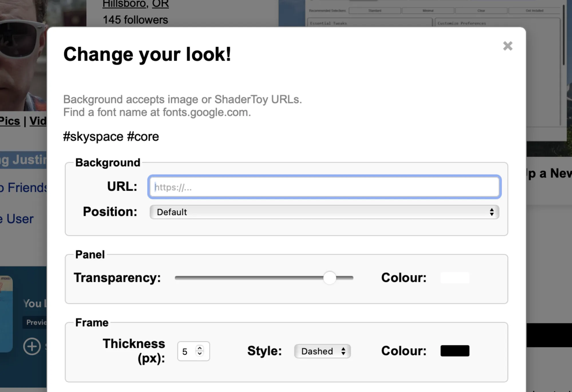Select the Essential Tweaks section
This screenshot has width=572, height=392.
point(328,23)
